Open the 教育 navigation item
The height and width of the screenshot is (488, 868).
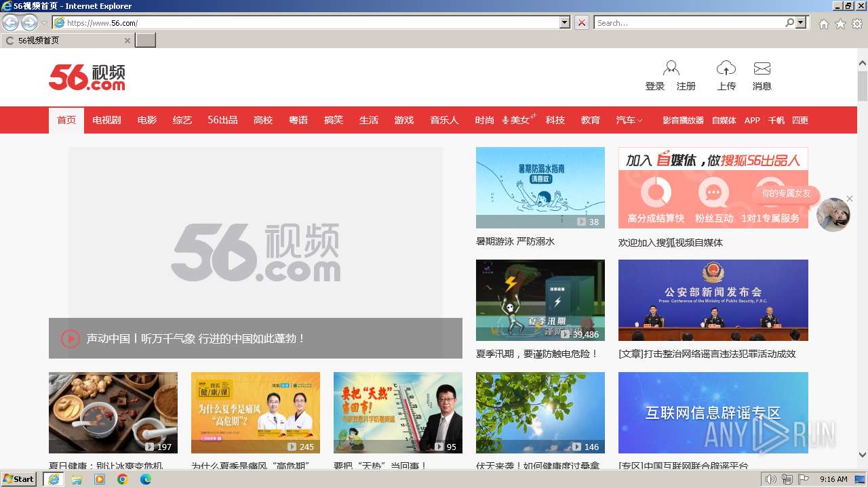click(x=591, y=120)
